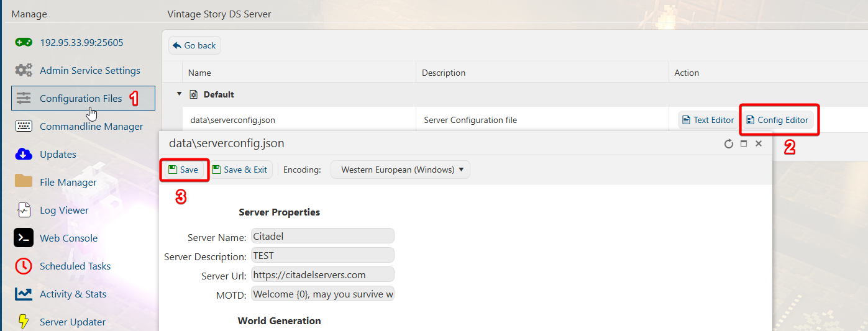Click the File Manager folder icon
This screenshot has width=868, height=331.
pos(24,181)
